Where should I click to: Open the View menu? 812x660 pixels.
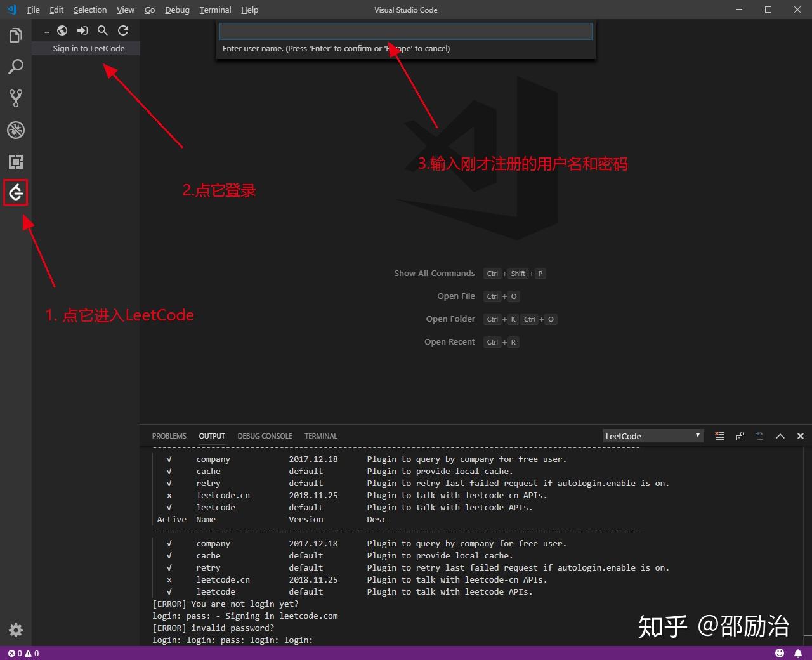click(126, 10)
